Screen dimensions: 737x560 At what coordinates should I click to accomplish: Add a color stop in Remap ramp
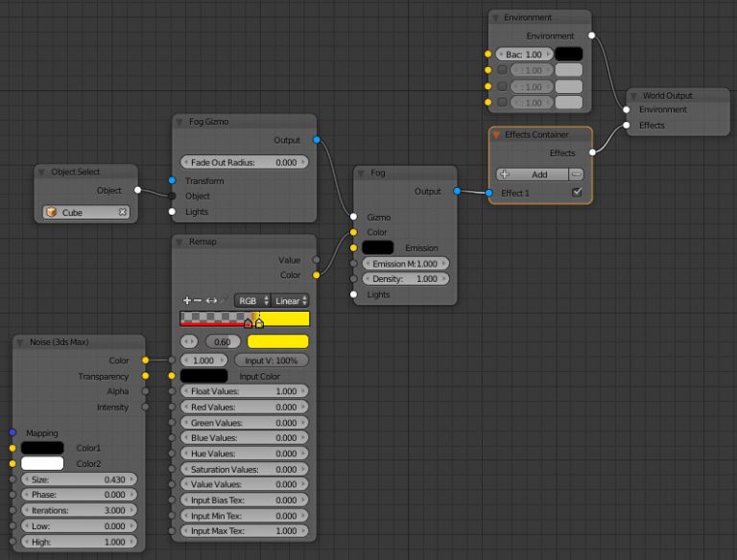click(x=186, y=300)
